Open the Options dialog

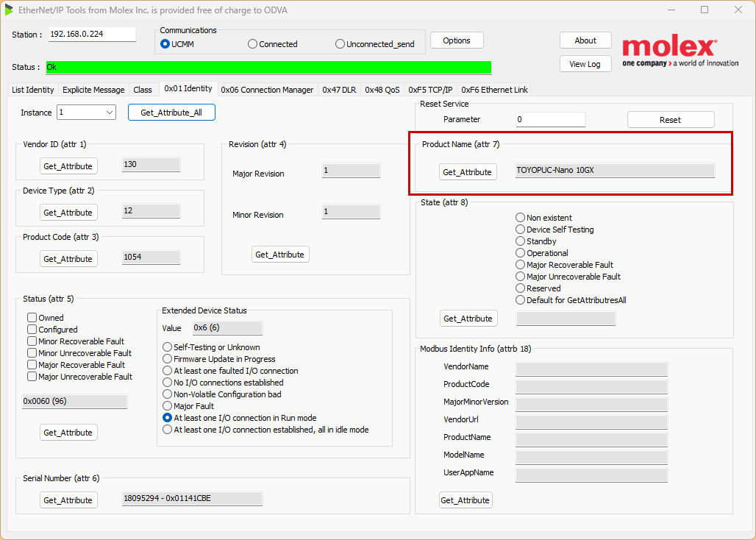pos(457,40)
